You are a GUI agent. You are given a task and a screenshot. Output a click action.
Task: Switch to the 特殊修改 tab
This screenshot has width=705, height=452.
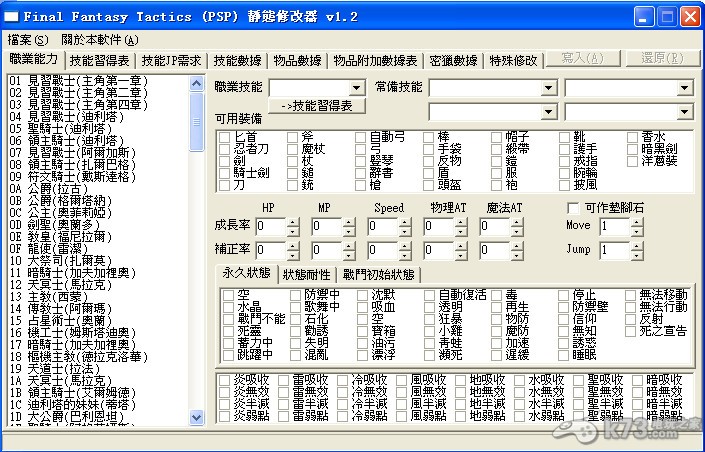click(x=513, y=60)
